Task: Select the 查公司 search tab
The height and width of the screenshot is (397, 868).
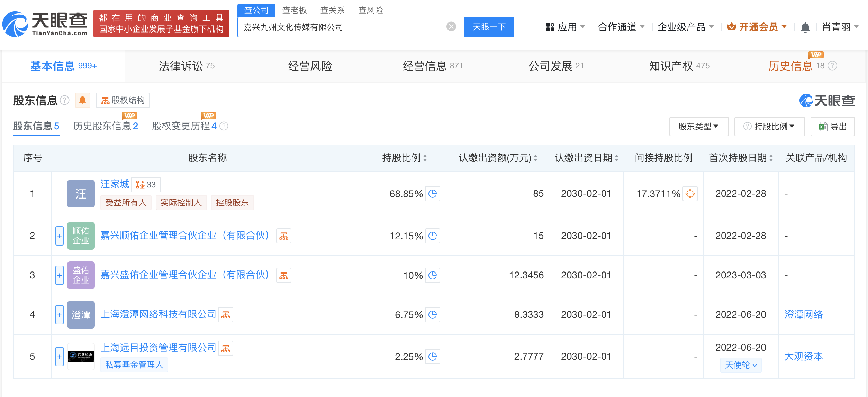Action: [256, 10]
